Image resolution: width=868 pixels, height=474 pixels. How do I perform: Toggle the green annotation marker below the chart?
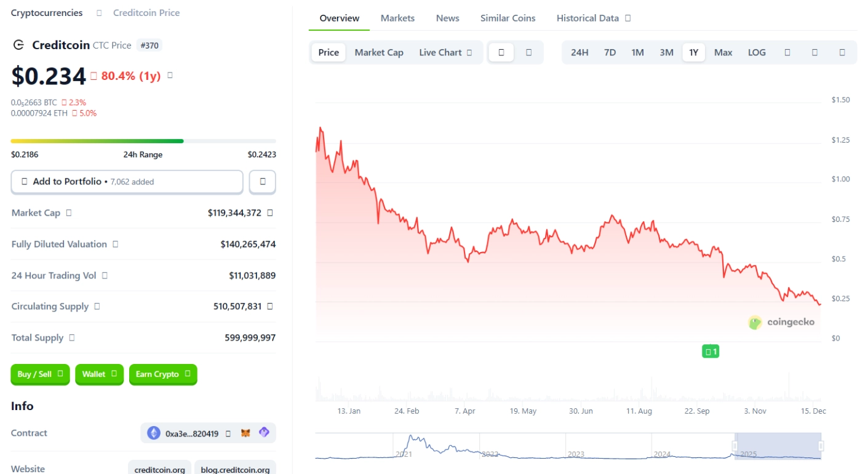coord(711,350)
